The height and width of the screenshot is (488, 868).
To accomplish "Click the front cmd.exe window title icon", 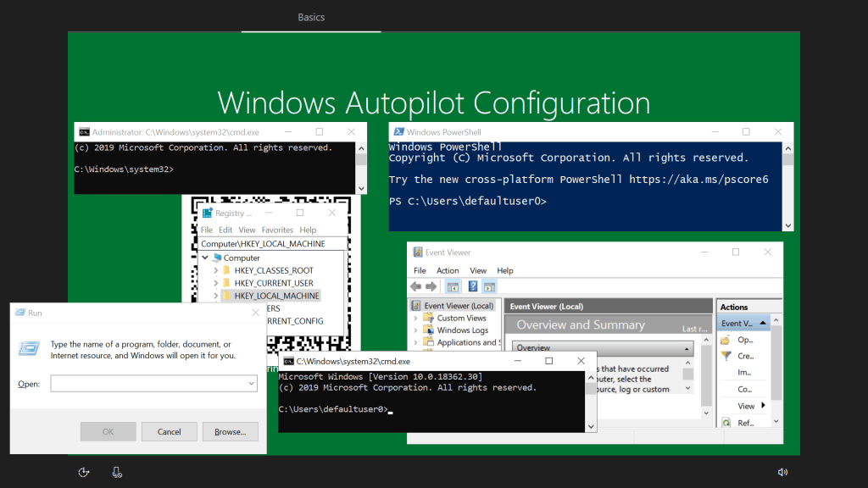I will tap(288, 361).
